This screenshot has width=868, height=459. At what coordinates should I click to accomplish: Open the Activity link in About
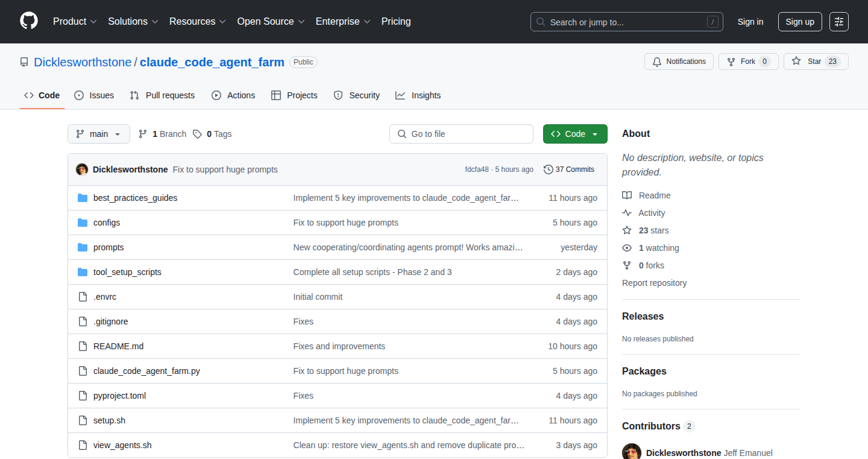(644, 213)
